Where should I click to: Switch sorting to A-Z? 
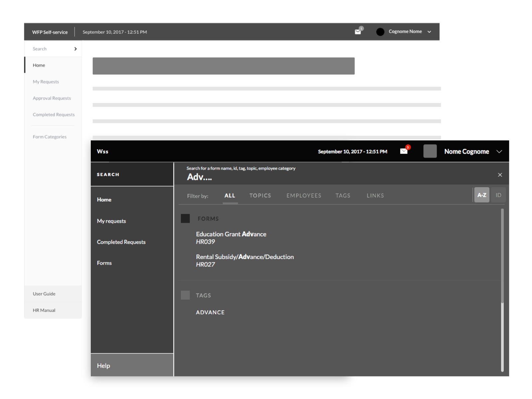click(x=481, y=195)
